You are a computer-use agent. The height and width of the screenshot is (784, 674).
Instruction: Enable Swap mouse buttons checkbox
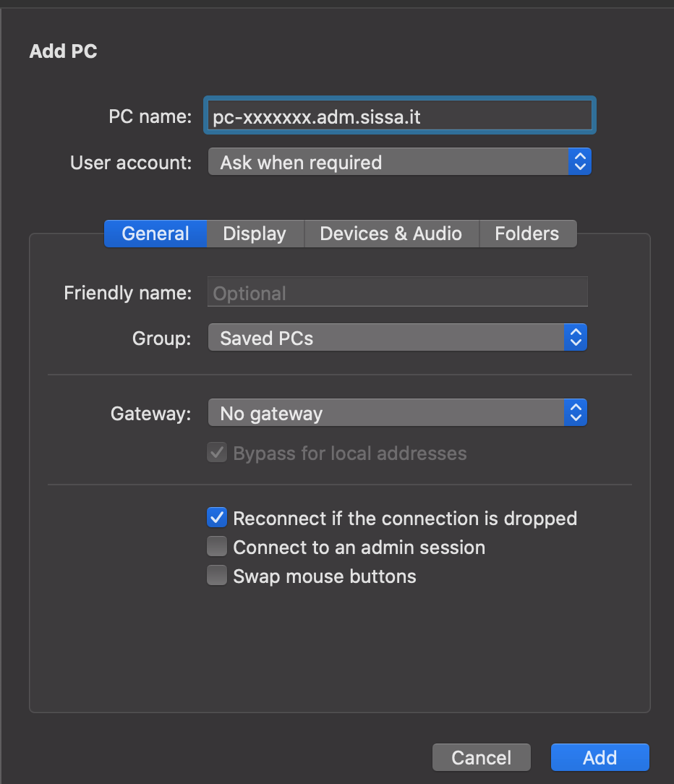pos(217,576)
